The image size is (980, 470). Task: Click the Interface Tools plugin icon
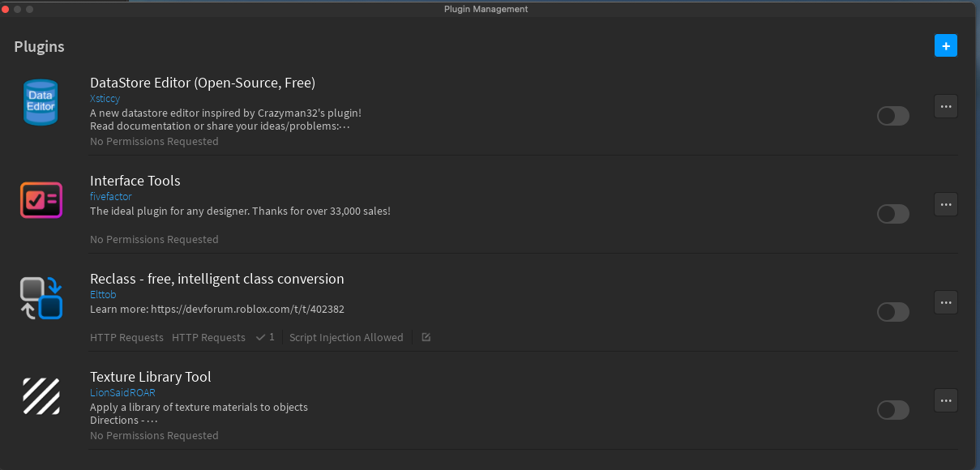pyautogui.click(x=41, y=200)
